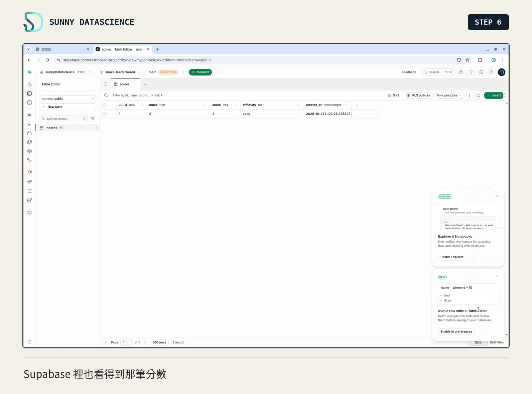
Task: Open the Authentication lock sidebar icon
Action: coord(30,124)
